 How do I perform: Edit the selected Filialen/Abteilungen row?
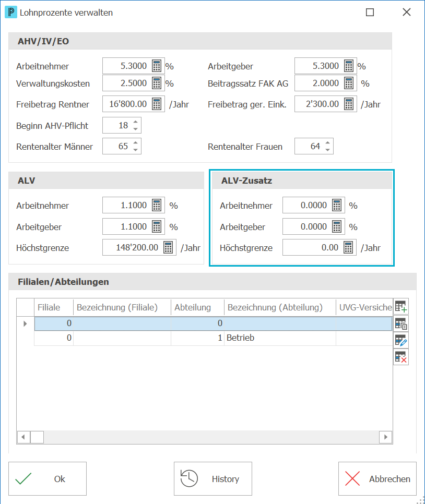[401, 340]
